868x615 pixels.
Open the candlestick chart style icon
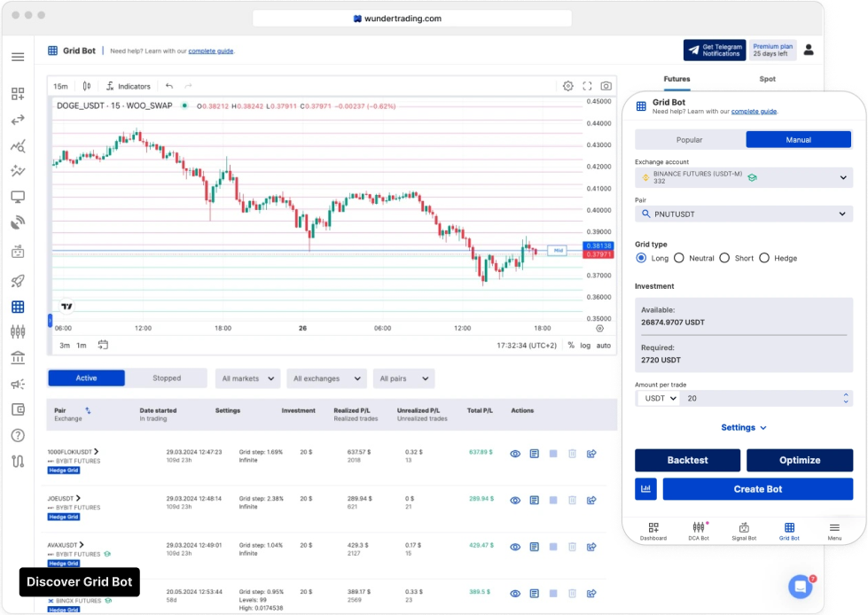[87, 86]
